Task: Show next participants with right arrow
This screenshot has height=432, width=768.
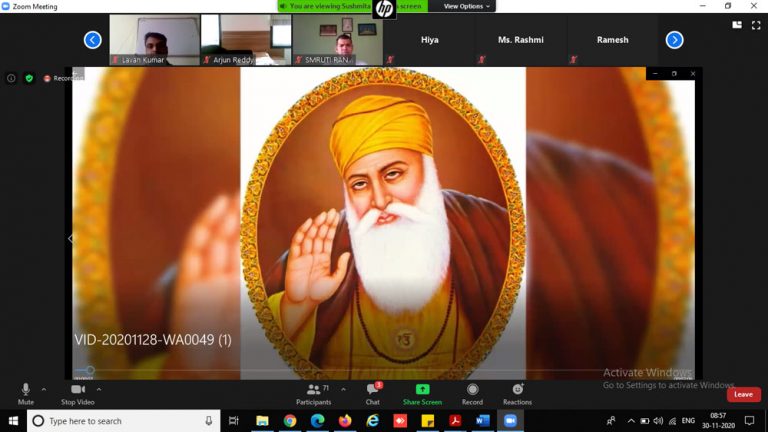Action: tap(674, 40)
